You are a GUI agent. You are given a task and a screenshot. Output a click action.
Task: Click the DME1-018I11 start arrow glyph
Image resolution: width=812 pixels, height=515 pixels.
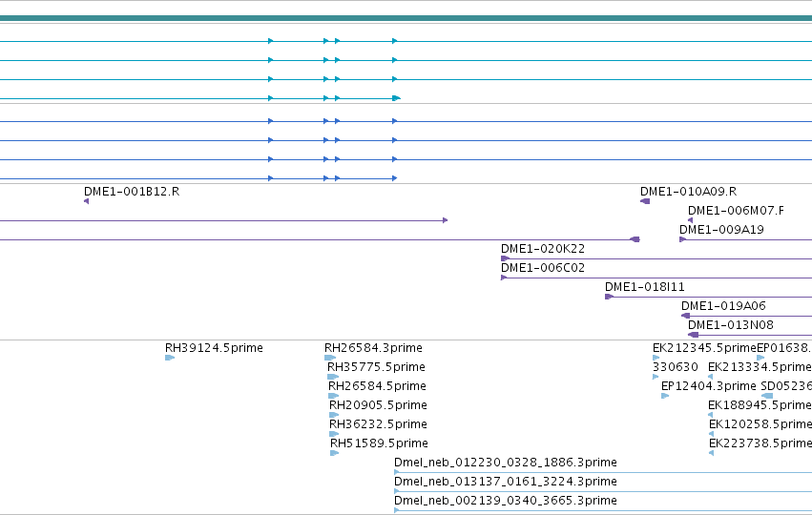click(609, 298)
